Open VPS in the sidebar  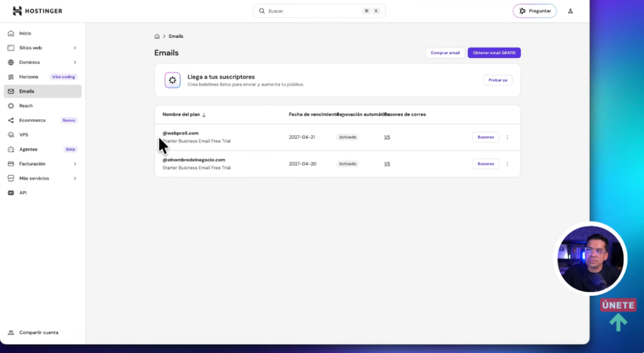(x=43, y=134)
